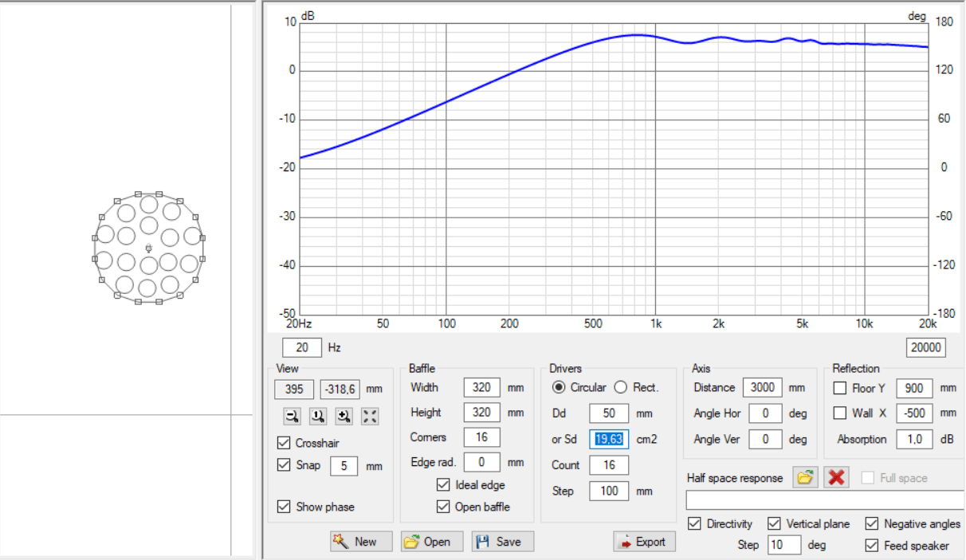Screen dimensions: 966x560
Task: Toggle the Negative angles checkbox
Action: point(872,523)
